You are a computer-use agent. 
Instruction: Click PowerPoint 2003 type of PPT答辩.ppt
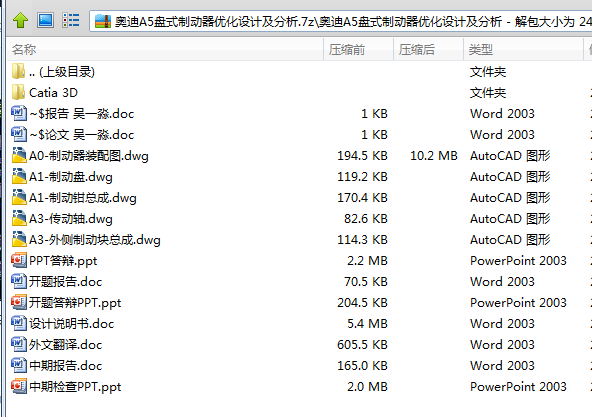(518, 261)
